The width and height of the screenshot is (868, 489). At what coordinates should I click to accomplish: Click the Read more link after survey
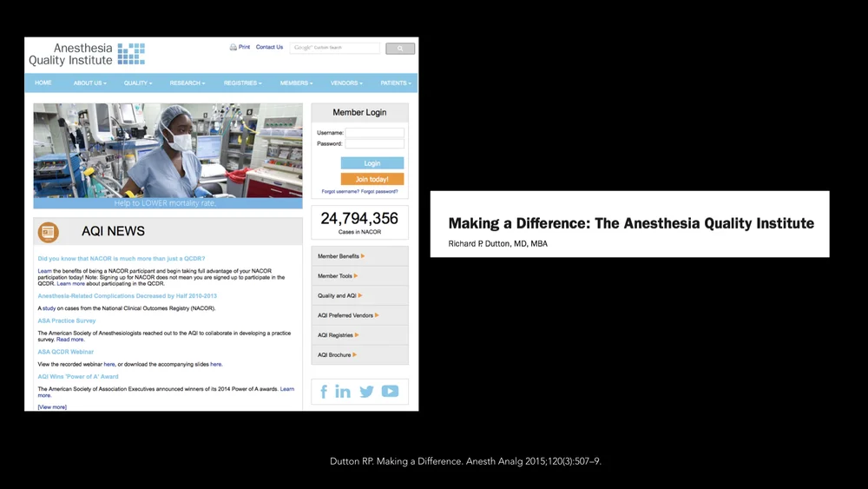tap(69, 340)
